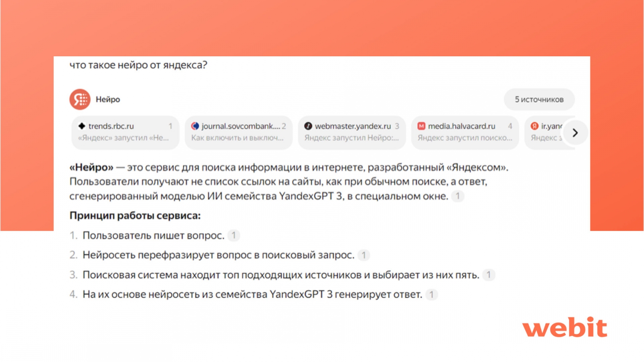The height and width of the screenshot is (362, 644).
Task: Click the Halvacard media favicon
Action: pyautogui.click(x=421, y=126)
